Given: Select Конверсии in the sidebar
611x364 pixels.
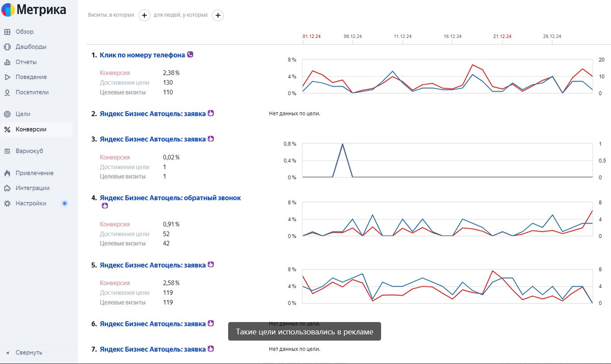Looking at the screenshot, I should pos(31,129).
